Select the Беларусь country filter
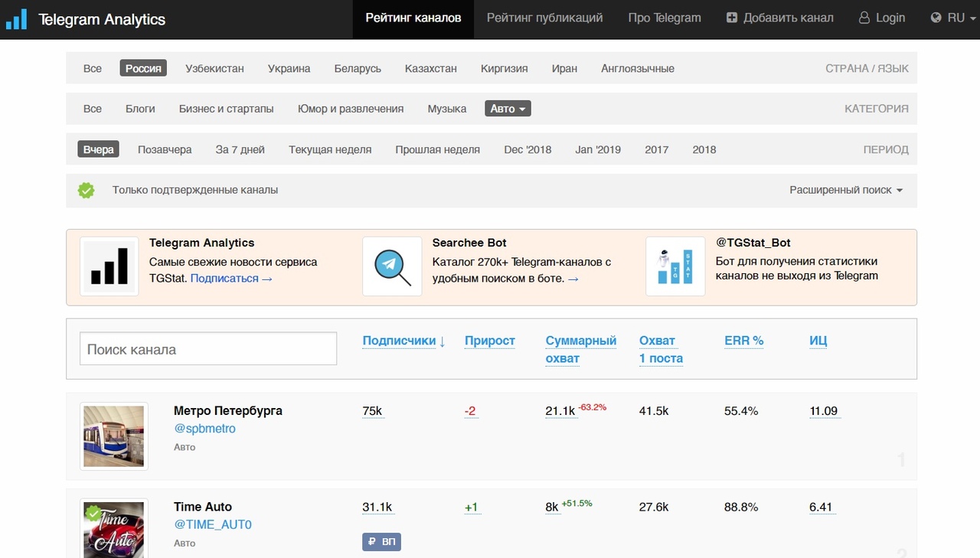The image size is (980, 558). (358, 68)
